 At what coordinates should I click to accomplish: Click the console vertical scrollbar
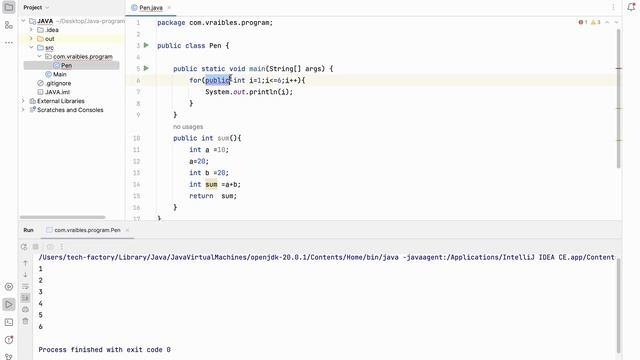pyautogui.click(x=619, y=305)
